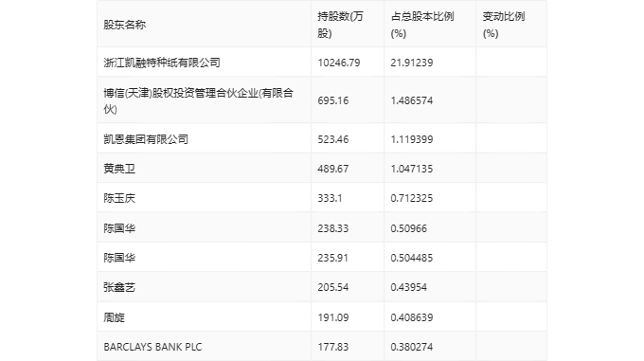This screenshot has height=361, width=644.
Task: Click the percentage 1.486574
Action: [x=412, y=100]
